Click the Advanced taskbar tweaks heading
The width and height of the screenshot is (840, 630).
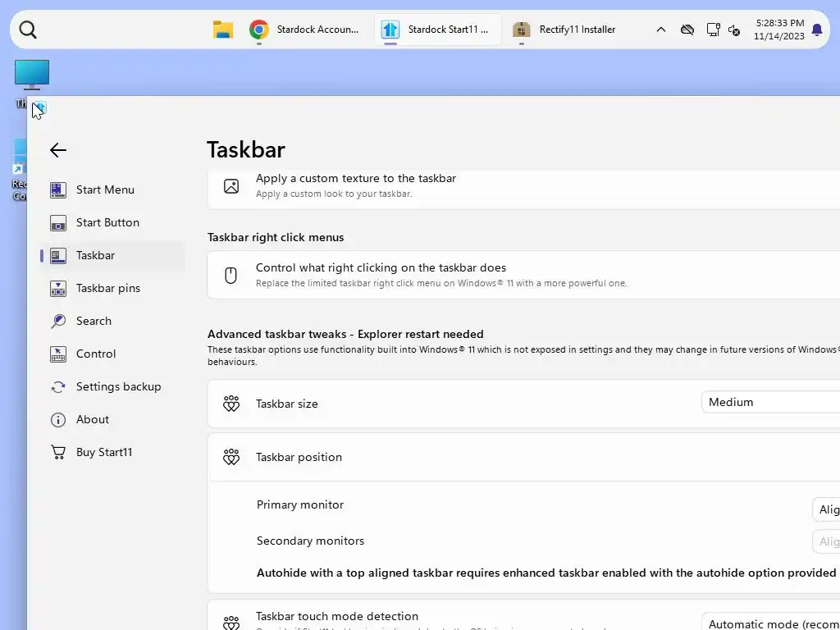click(345, 335)
